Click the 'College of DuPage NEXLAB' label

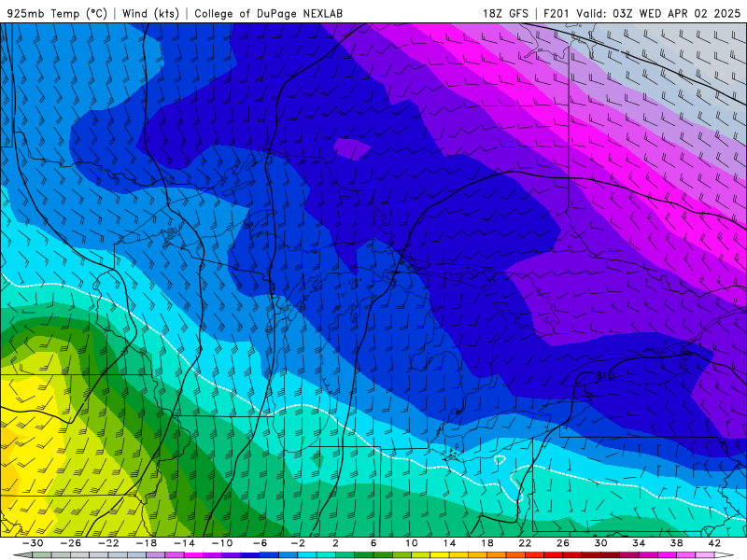(268, 13)
